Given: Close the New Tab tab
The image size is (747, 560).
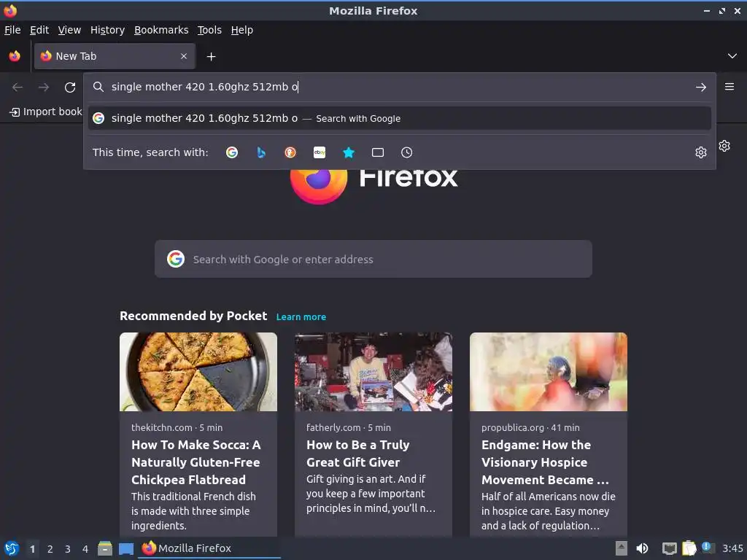Looking at the screenshot, I should [x=184, y=56].
